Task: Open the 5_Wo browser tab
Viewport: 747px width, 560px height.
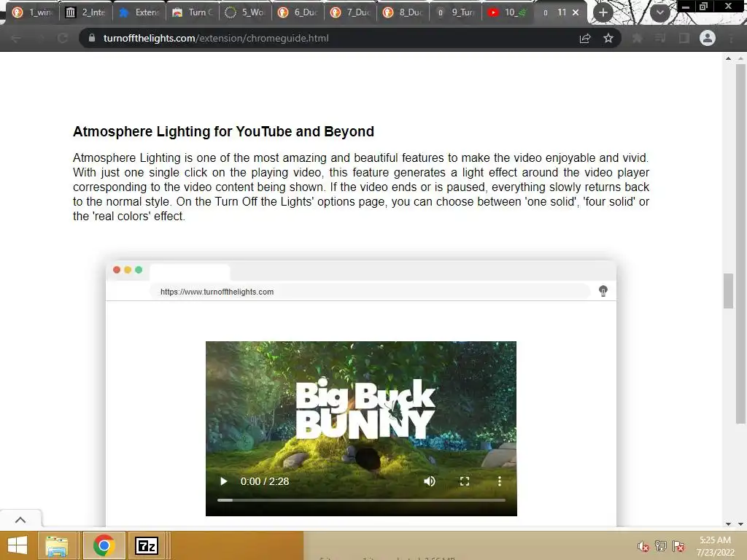Action: tap(244, 12)
